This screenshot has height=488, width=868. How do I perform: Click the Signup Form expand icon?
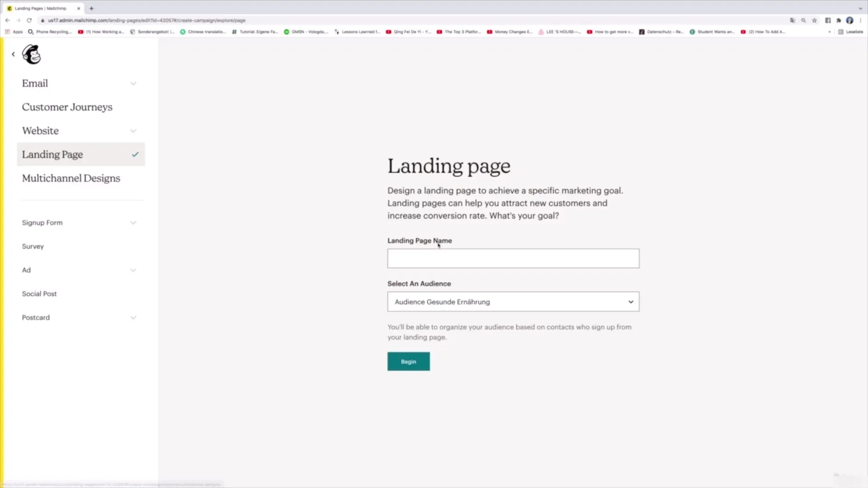pyautogui.click(x=132, y=222)
